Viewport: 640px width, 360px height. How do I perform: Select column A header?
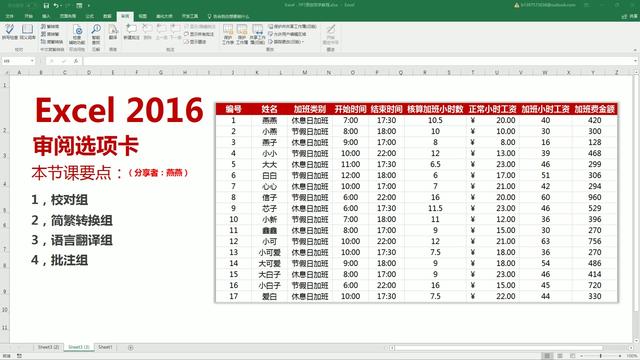[19, 72]
